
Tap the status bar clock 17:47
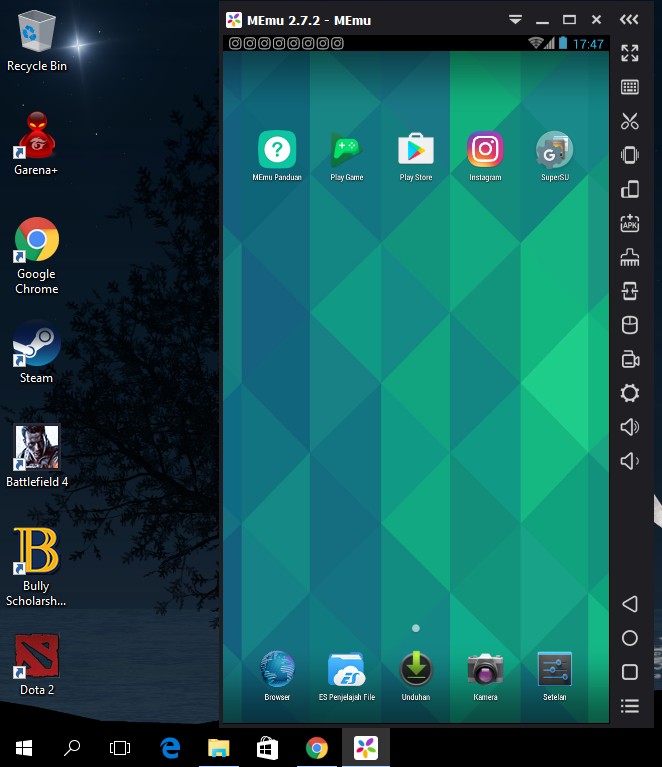[x=588, y=44]
